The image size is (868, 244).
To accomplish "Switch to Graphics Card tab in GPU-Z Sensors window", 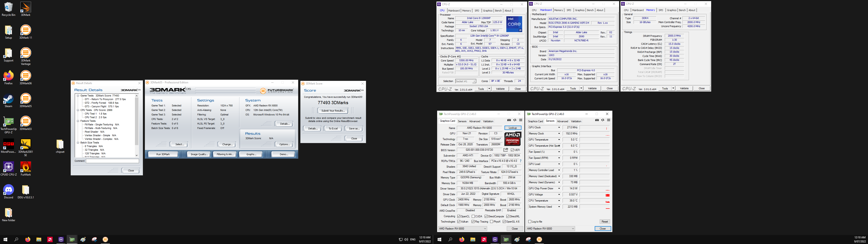I will coord(535,121).
